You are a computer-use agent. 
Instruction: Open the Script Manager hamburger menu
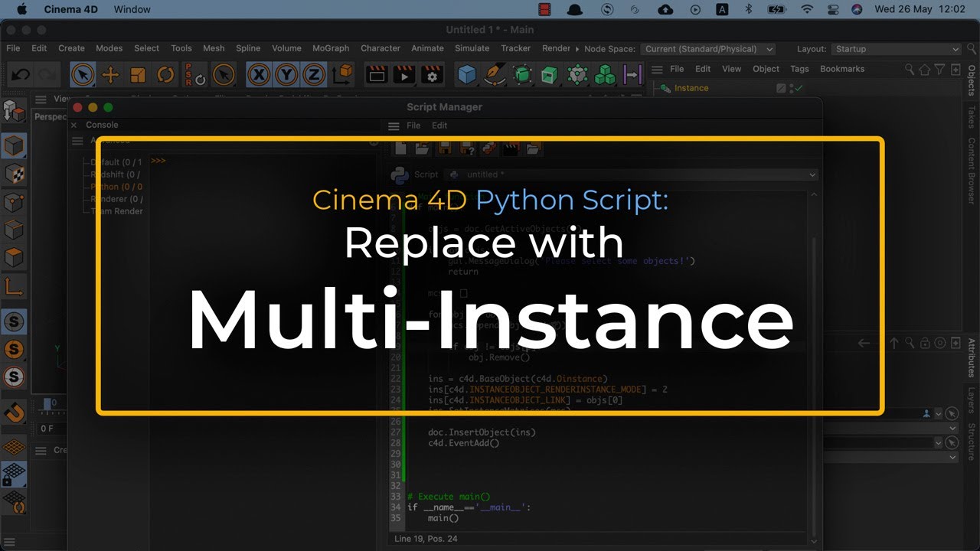tap(394, 126)
